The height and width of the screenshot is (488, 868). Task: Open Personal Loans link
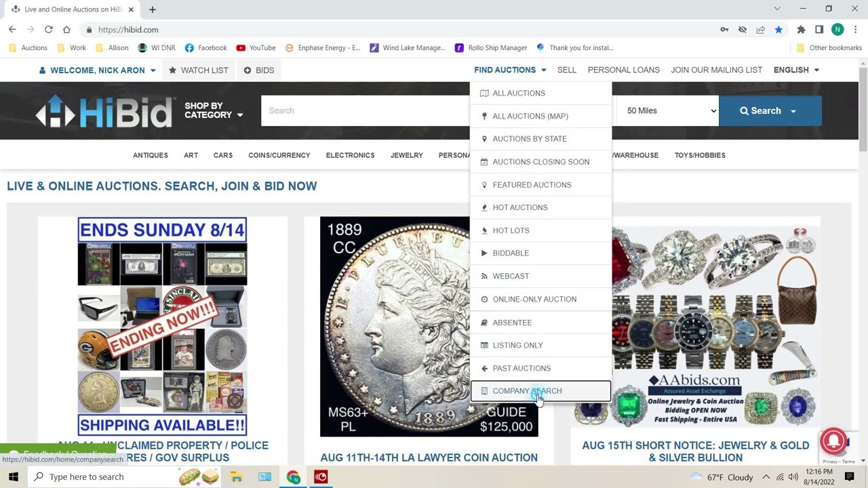coord(623,70)
